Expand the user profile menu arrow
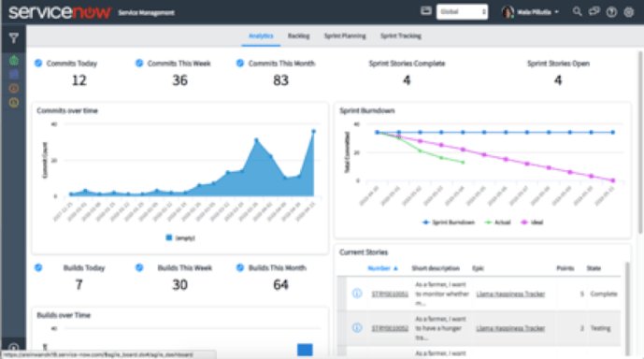 (556, 12)
